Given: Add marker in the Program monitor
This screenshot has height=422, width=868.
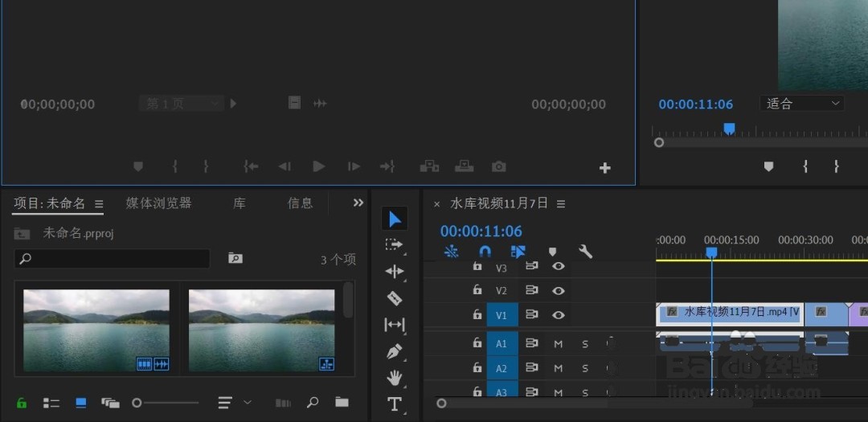Looking at the screenshot, I should [x=768, y=166].
